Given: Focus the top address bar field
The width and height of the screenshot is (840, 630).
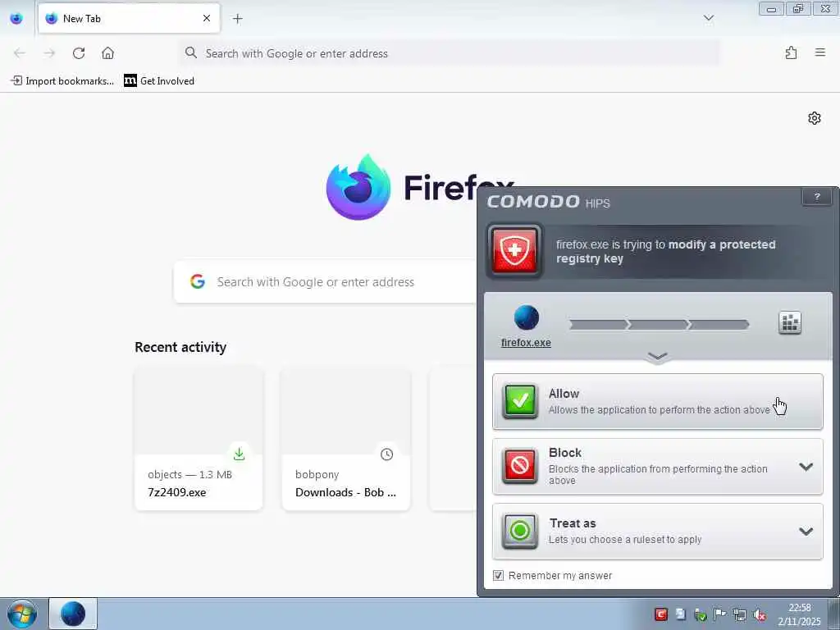Looking at the screenshot, I should tap(449, 53).
